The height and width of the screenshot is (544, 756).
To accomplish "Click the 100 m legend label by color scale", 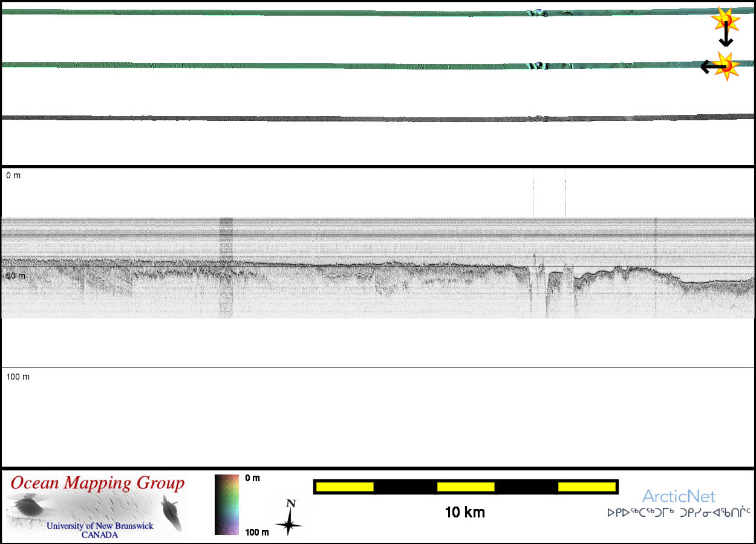I will [x=257, y=532].
